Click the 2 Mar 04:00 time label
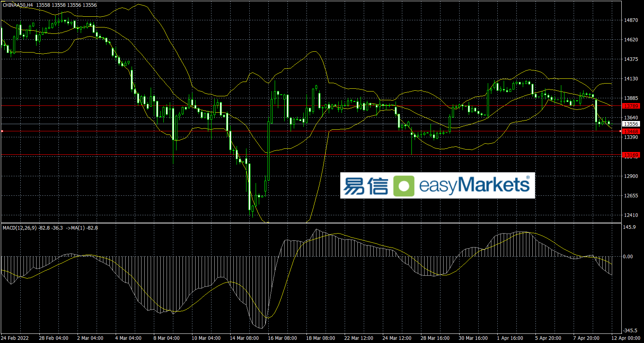The height and width of the screenshot is (343, 644). point(90,338)
